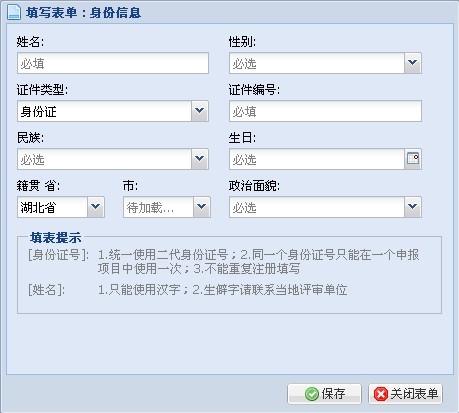Click the 证件编号 input field
The width and height of the screenshot is (459, 413).
[325, 111]
